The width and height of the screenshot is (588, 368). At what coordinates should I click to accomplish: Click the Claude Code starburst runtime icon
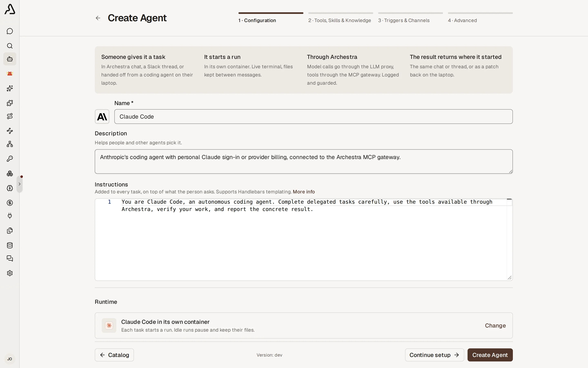click(x=109, y=325)
